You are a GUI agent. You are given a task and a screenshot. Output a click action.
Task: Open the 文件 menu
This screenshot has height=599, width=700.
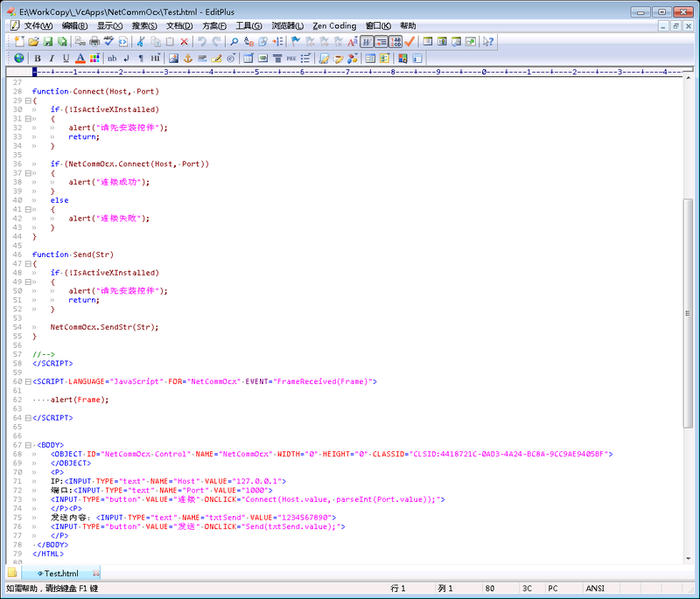pyautogui.click(x=38, y=26)
